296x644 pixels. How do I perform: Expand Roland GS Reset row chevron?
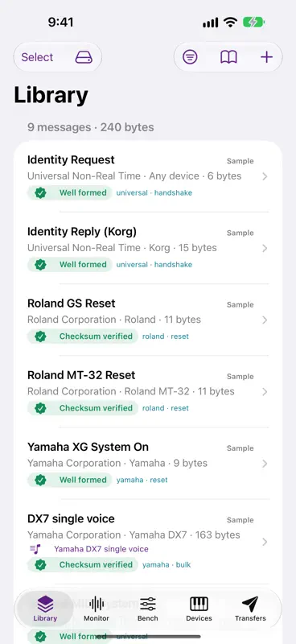tap(265, 320)
